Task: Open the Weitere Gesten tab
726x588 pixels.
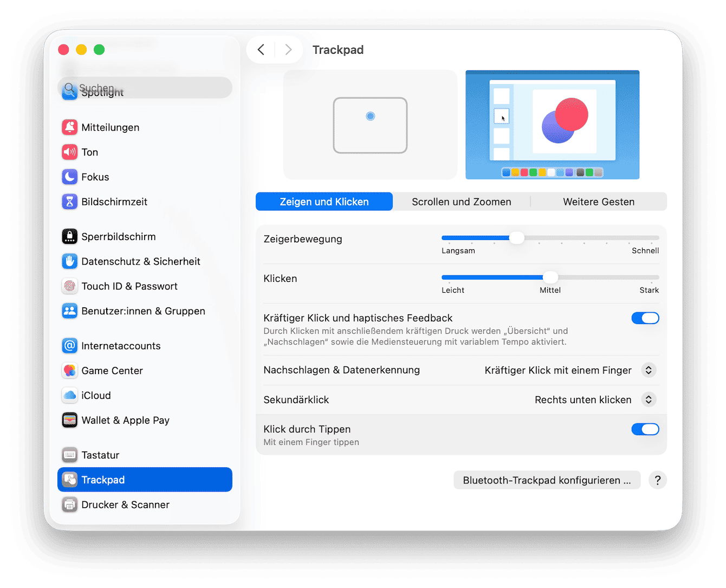Action: click(598, 201)
